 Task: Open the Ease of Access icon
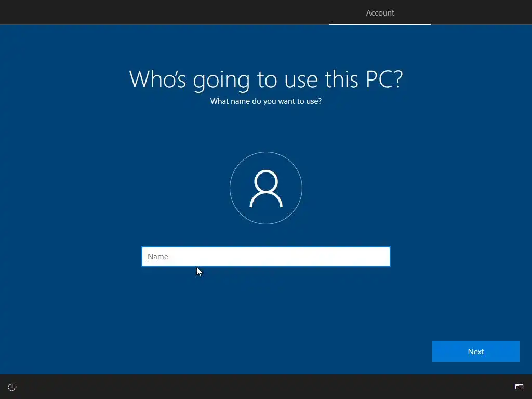pos(12,387)
